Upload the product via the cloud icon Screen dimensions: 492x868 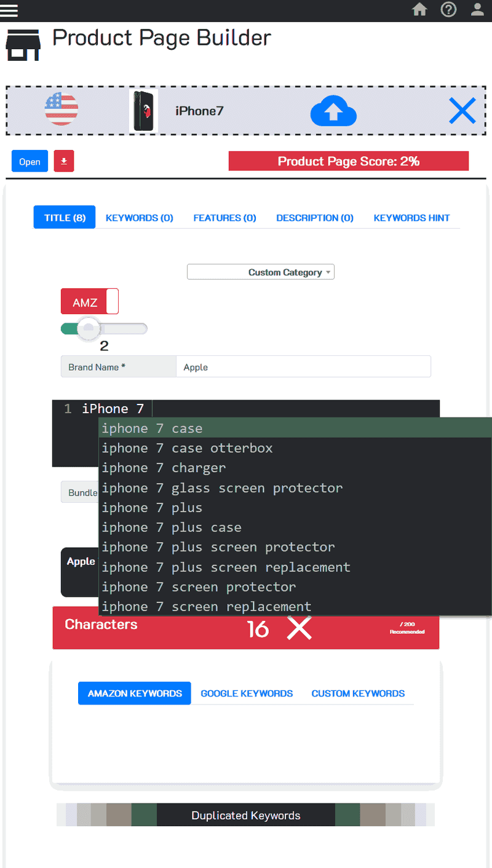click(333, 111)
